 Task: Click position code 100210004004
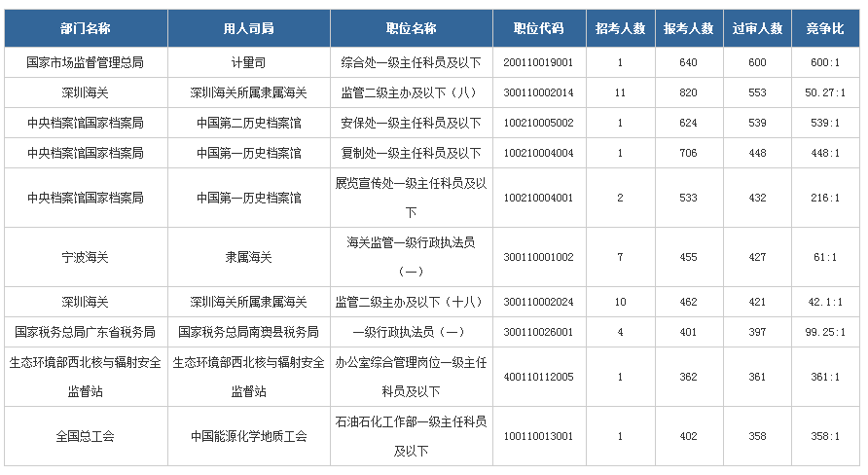(x=539, y=153)
